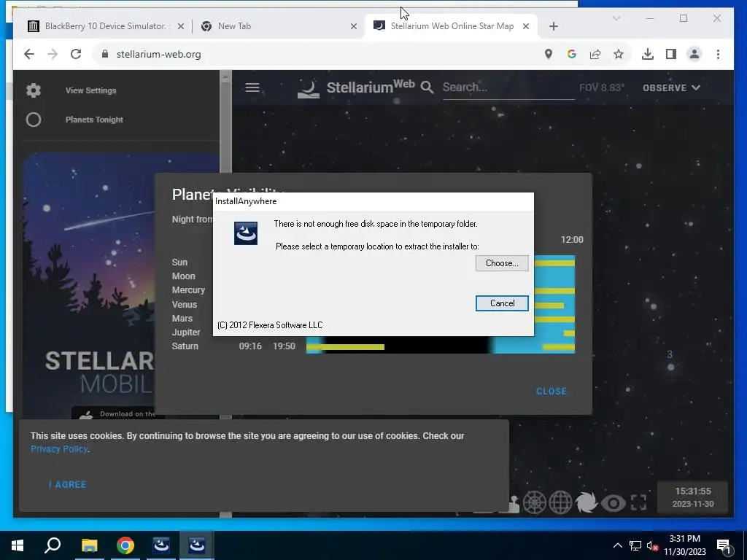Go back in Chrome
747x560 pixels.
[x=29, y=54]
